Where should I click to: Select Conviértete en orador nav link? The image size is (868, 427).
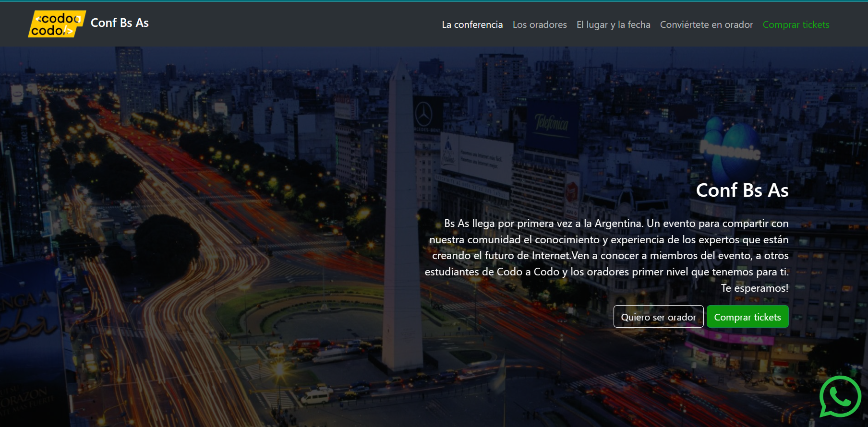(707, 24)
